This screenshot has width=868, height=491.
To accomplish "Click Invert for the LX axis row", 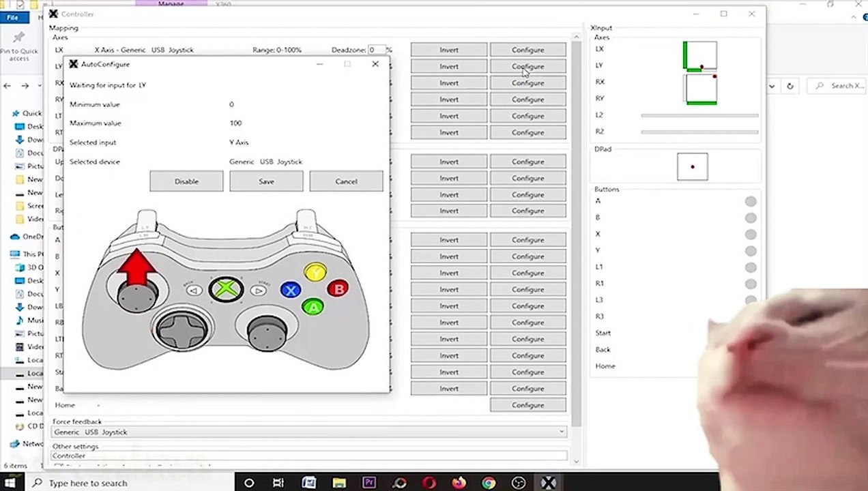I will coord(449,50).
